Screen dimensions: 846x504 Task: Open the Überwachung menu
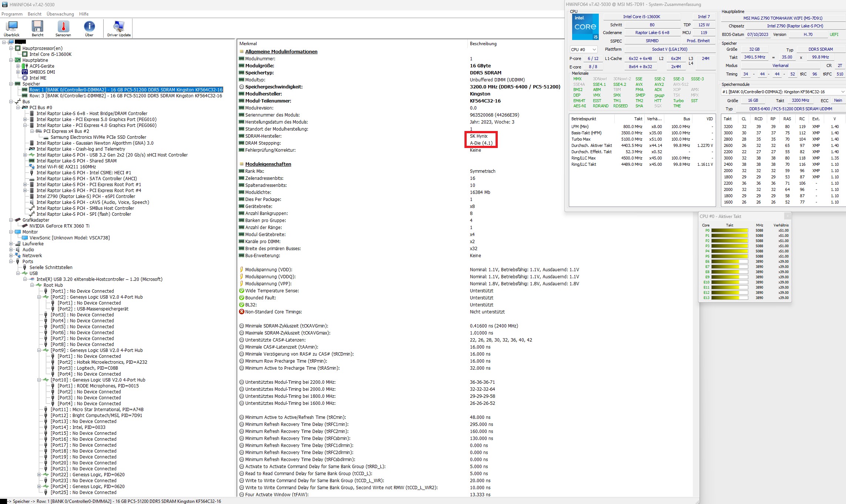click(x=60, y=14)
